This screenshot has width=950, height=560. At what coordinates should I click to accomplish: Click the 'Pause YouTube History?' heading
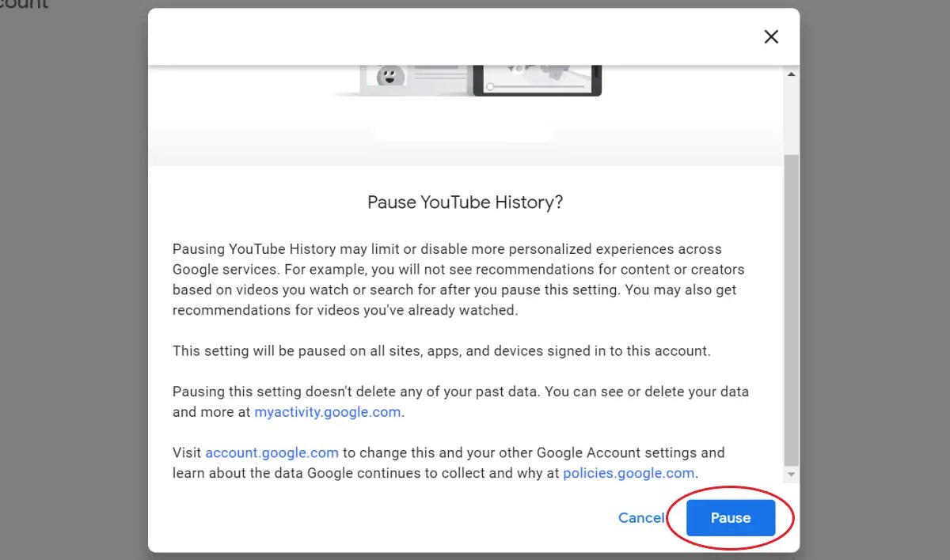[465, 202]
